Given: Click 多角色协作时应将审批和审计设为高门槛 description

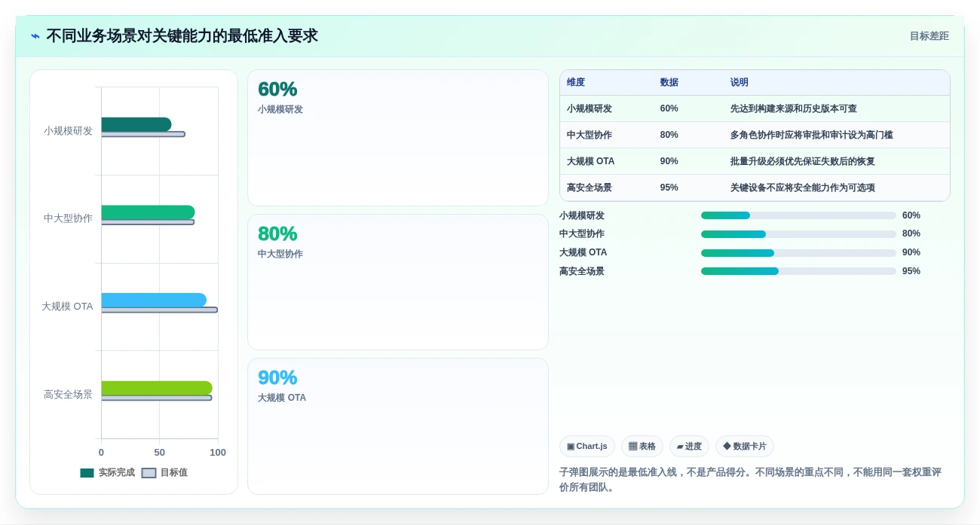Looking at the screenshot, I should click(x=811, y=135).
